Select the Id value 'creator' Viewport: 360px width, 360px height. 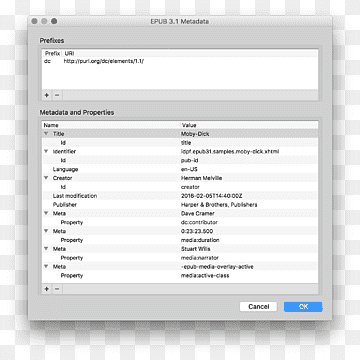coord(190,187)
